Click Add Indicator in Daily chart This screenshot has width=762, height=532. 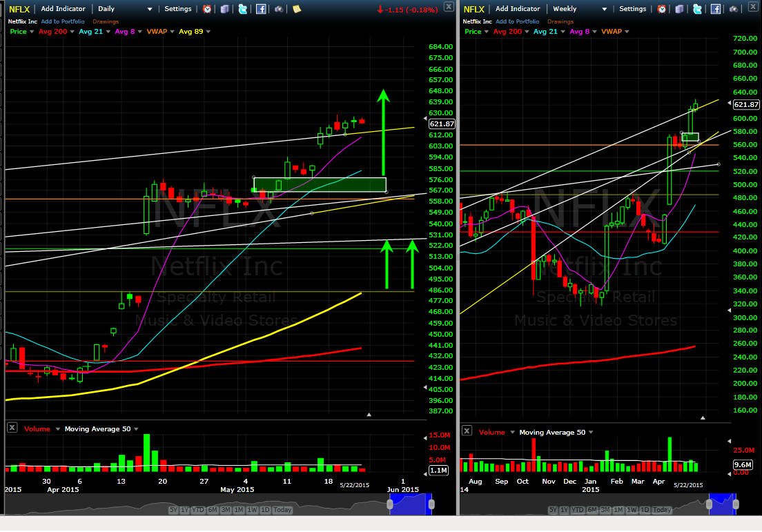pos(63,9)
